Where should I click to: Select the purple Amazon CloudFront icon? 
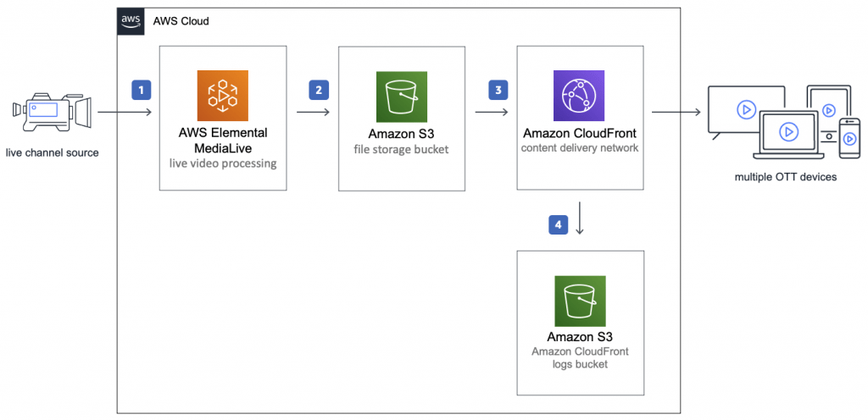point(579,96)
